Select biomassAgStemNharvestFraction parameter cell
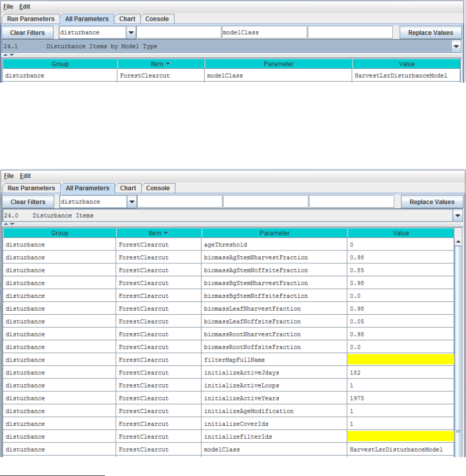 point(274,257)
